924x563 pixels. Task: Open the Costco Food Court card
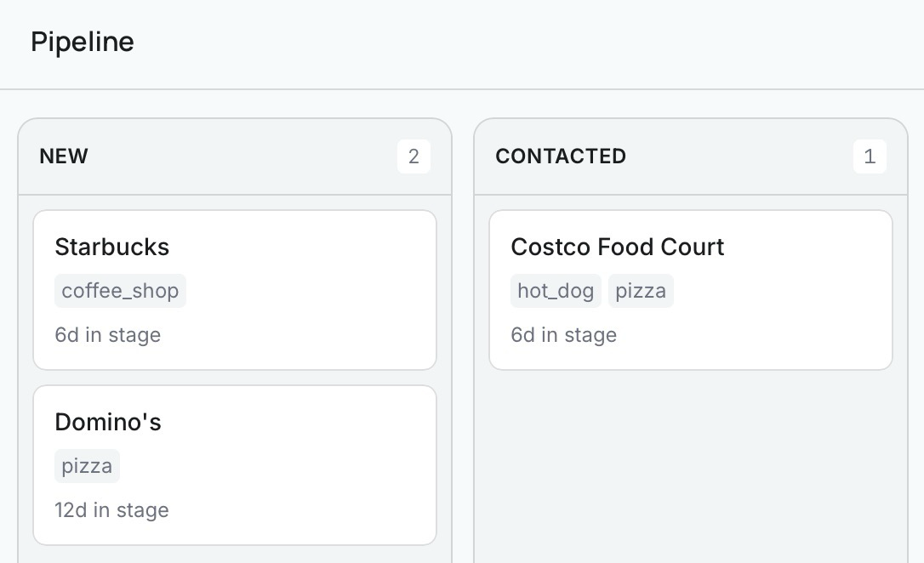click(x=691, y=289)
